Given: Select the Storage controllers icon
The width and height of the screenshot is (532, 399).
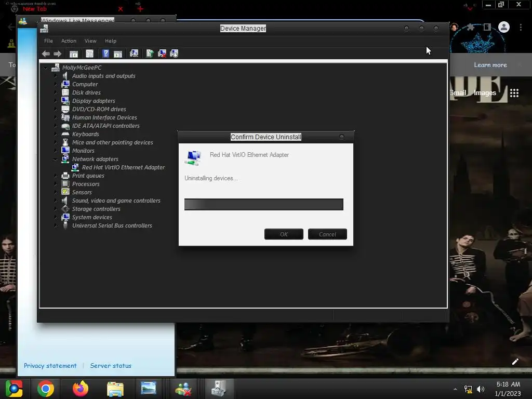Looking at the screenshot, I should 65,209.
